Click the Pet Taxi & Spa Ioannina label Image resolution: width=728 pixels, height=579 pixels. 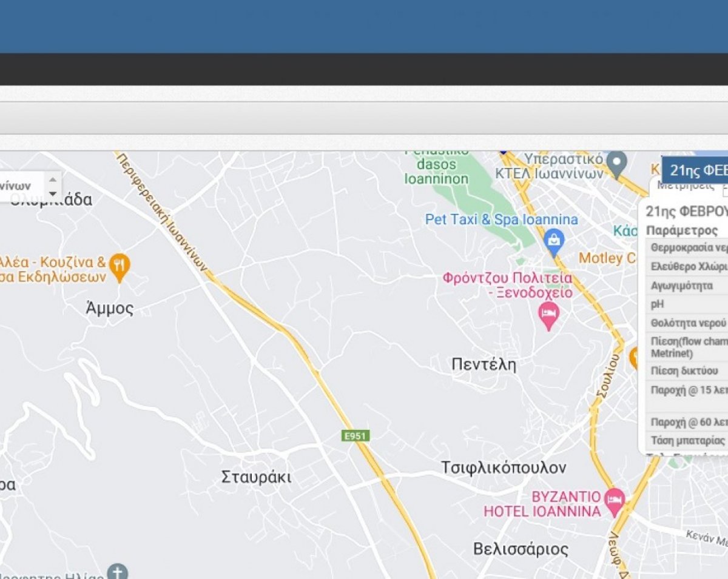501,219
